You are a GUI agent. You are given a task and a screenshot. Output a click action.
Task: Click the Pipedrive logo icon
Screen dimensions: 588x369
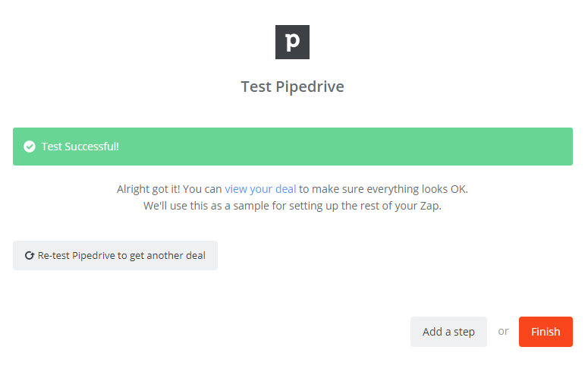[x=292, y=42]
